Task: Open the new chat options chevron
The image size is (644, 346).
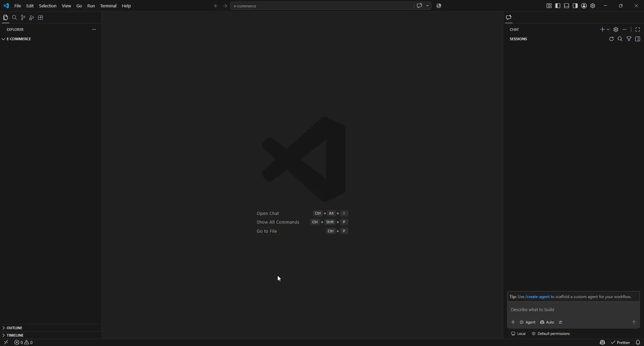Action: 608,30
